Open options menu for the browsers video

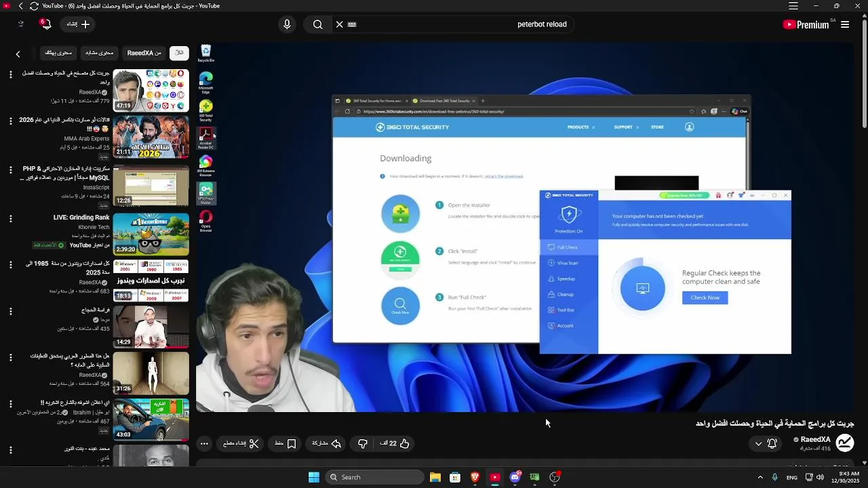coord(11,74)
